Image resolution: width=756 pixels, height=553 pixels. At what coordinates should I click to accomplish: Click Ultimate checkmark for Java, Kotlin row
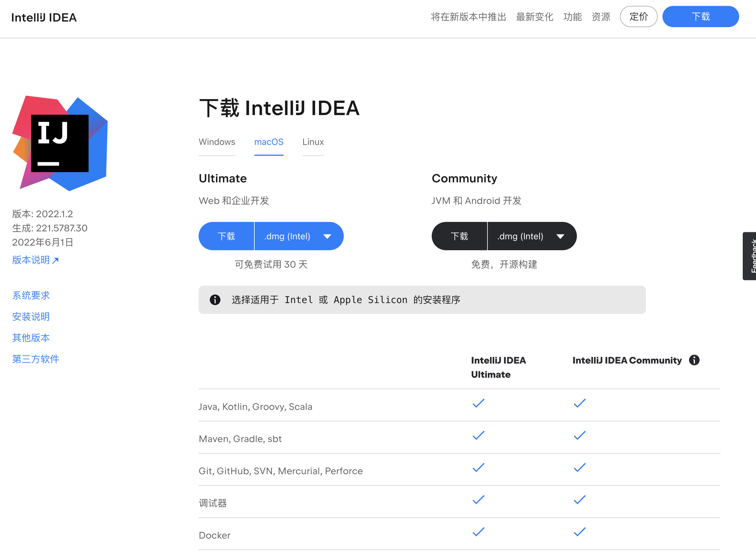coord(478,403)
